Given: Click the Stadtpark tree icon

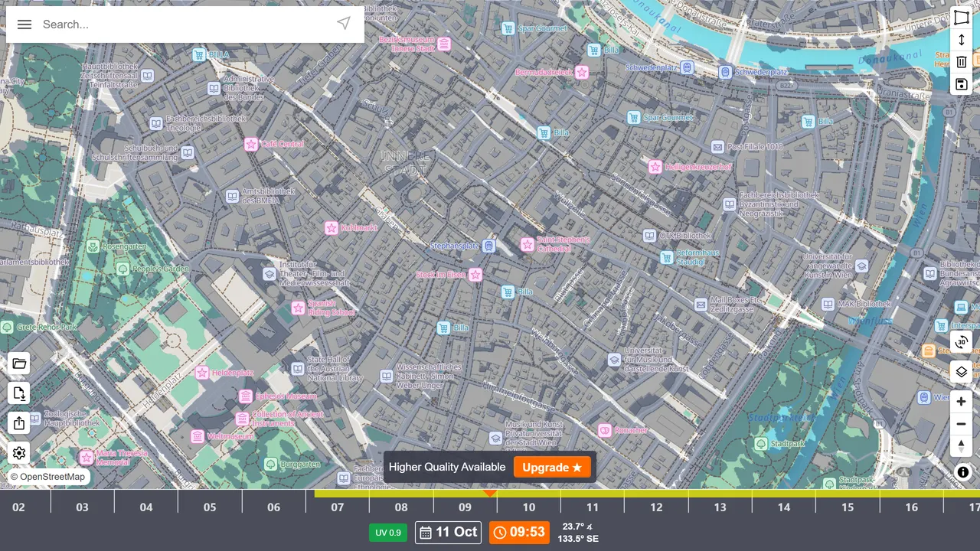Looking at the screenshot, I should click(761, 444).
